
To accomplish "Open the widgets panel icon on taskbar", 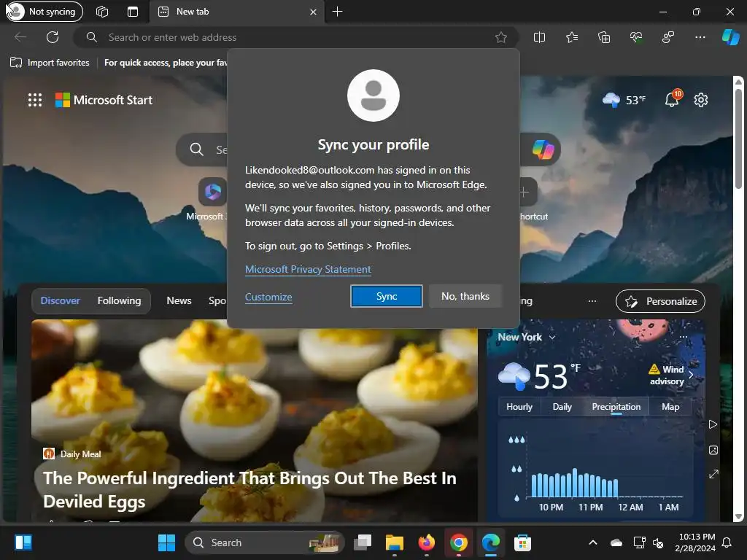I will (x=23, y=542).
